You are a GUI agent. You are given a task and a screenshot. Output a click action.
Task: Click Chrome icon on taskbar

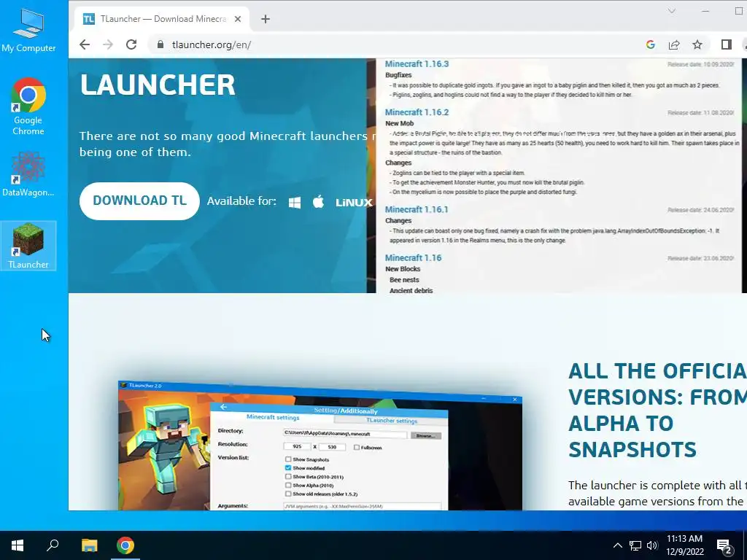click(125, 545)
